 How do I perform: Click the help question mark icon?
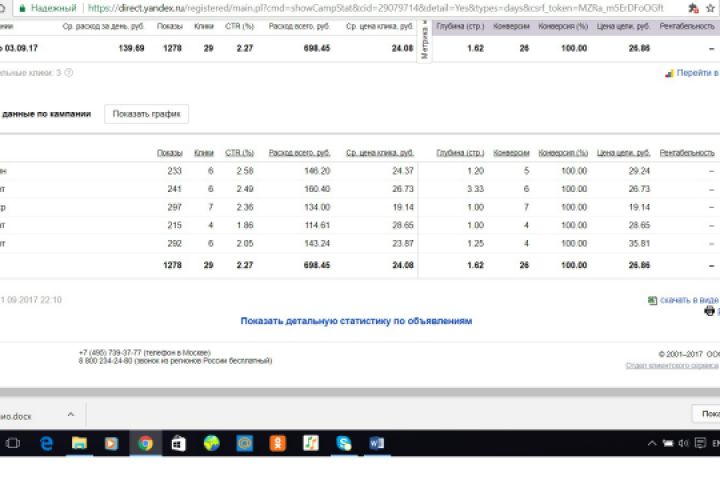point(69,73)
